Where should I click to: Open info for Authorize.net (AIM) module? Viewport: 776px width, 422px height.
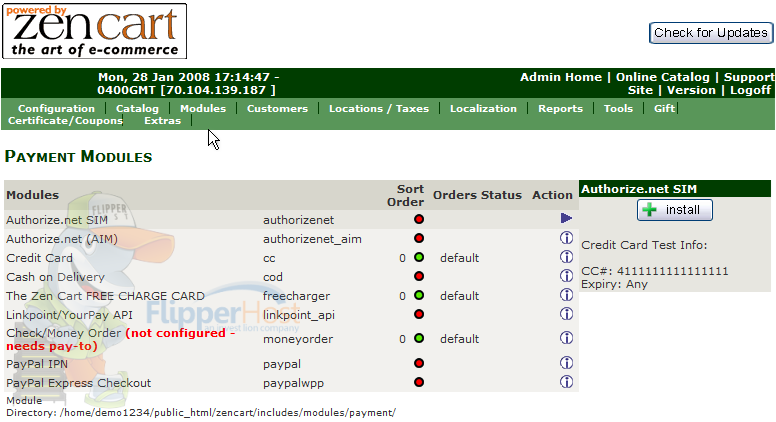(566, 238)
